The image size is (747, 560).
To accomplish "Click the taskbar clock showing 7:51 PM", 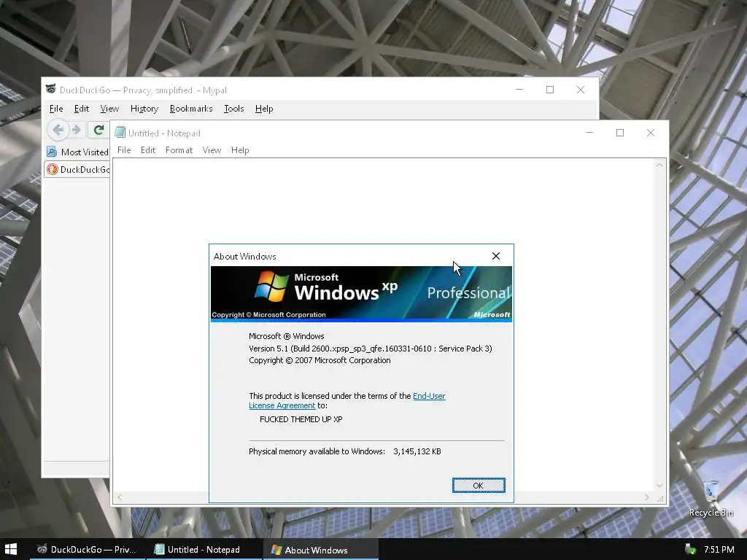I will (719, 550).
